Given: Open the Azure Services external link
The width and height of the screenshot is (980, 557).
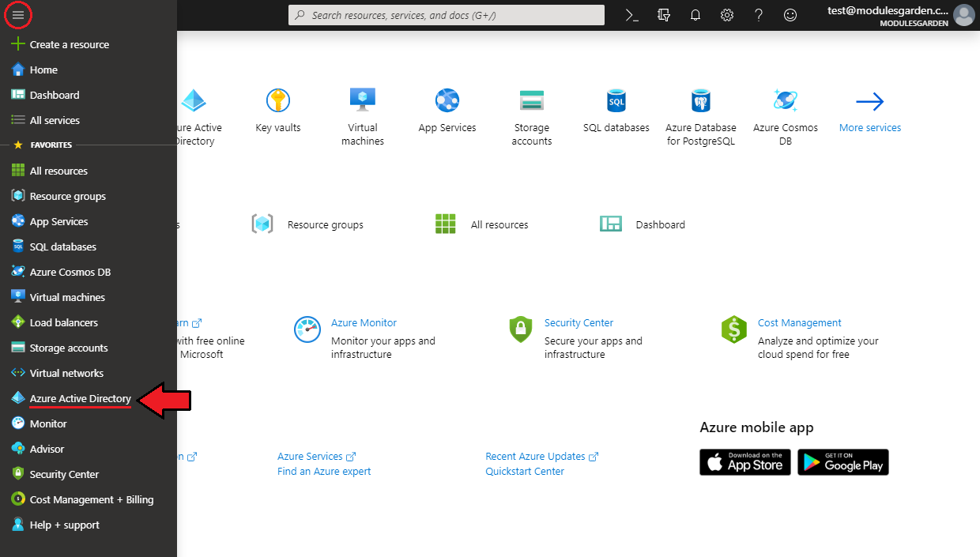Looking at the screenshot, I should click(x=317, y=456).
